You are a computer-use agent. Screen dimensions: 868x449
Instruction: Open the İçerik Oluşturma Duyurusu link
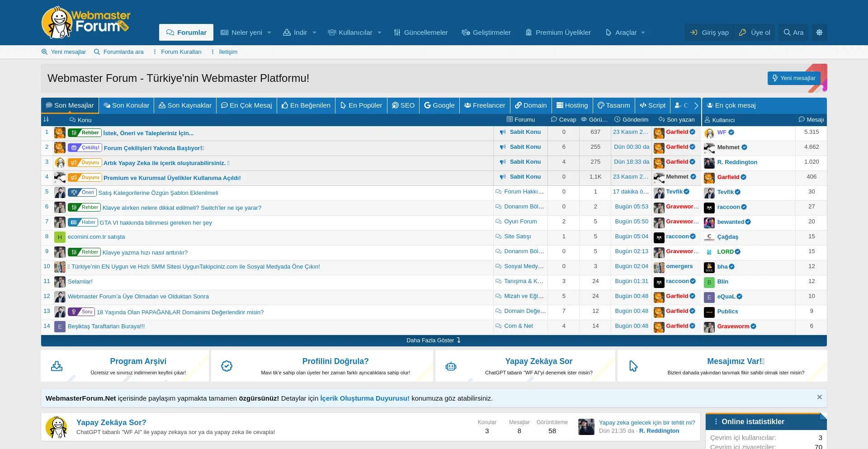(x=364, y=398)
